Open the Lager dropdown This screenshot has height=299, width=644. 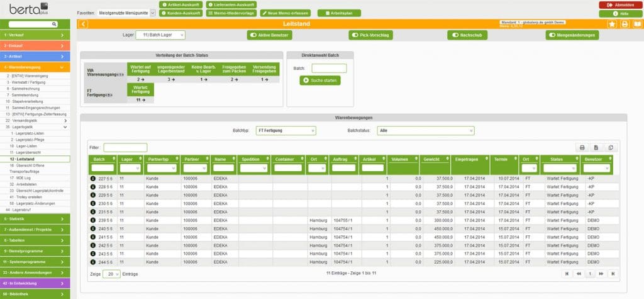pyautogui.click(x=160, y=35)
